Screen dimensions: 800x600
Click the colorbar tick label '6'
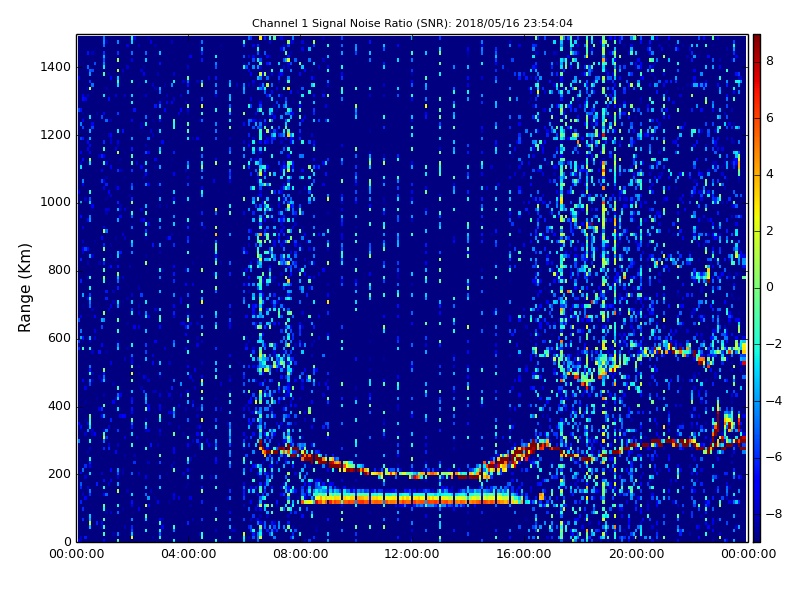pyautogui.click(x=770, y=118)
